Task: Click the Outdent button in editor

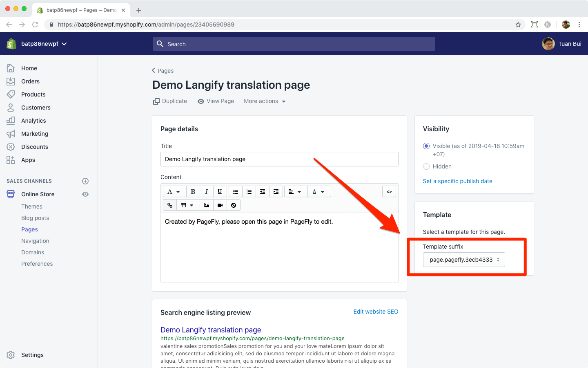Action: (x=263, y=192)
